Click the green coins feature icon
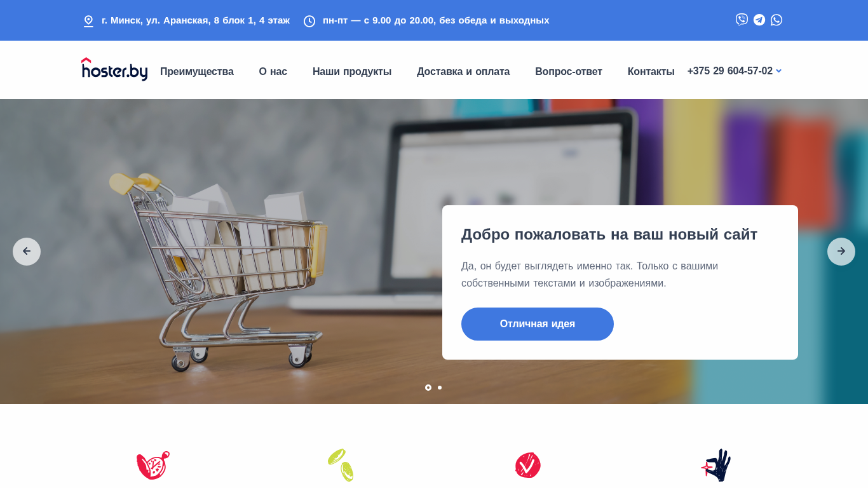The image size is (868, 488). point(341,465)
